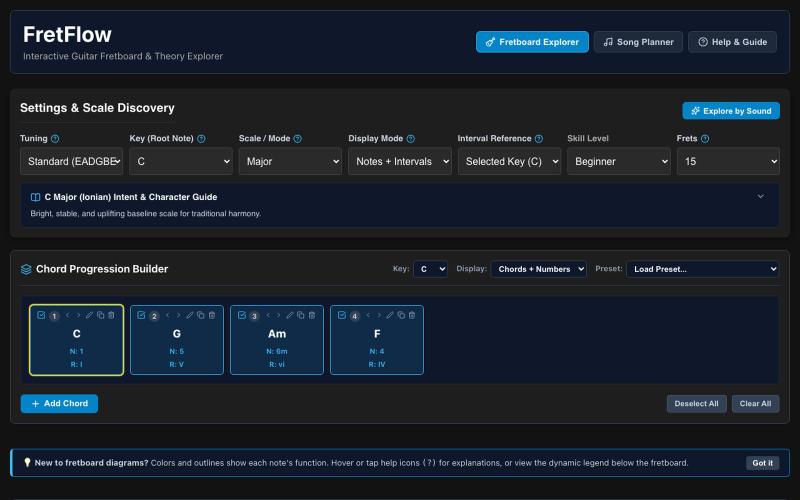
Task: Open the Load Preset dropdown
Action: [x=703, y=269]
